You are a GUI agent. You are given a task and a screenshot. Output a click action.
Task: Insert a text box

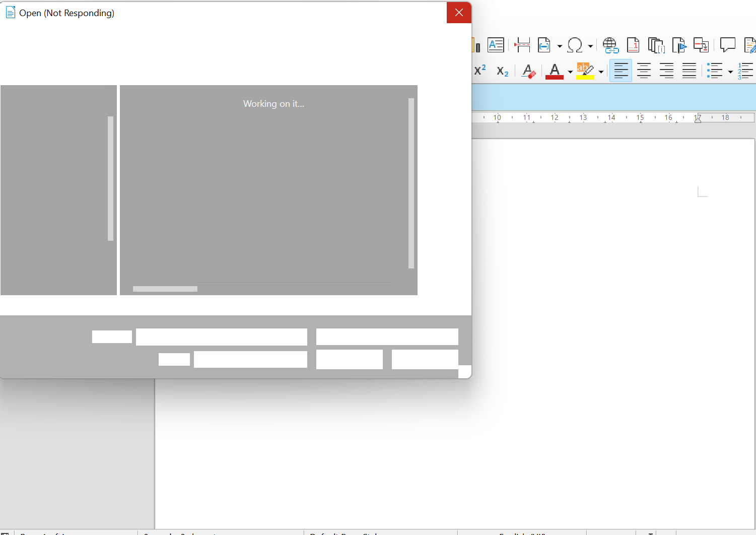[496, 45]
